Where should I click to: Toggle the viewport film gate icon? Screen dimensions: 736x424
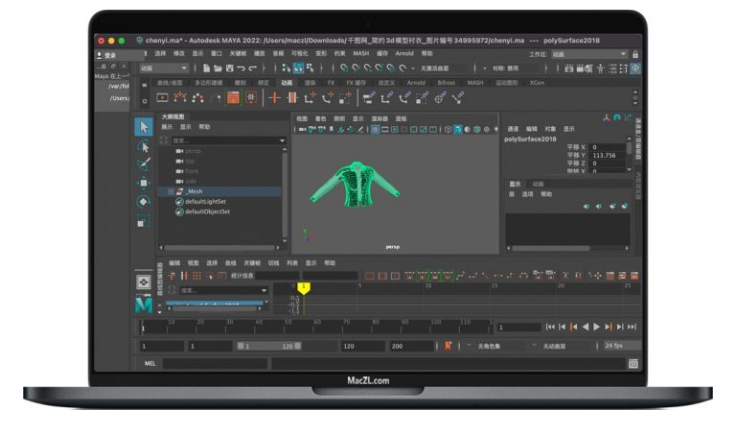point(385,130)
